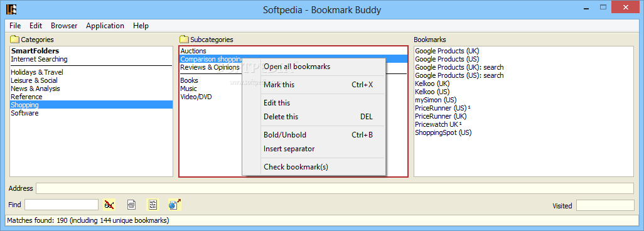Image resolution: width=644 pixels, height=231 pixels.
Task: Select SmartFolders category
Action: [35, 51]
